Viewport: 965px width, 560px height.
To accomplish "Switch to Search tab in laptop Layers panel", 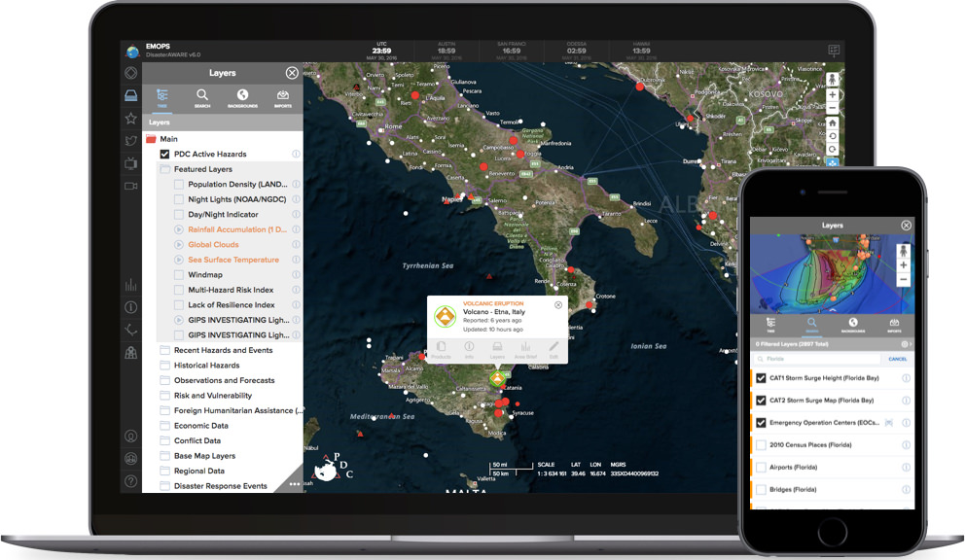I will click(x=202, y=98).
